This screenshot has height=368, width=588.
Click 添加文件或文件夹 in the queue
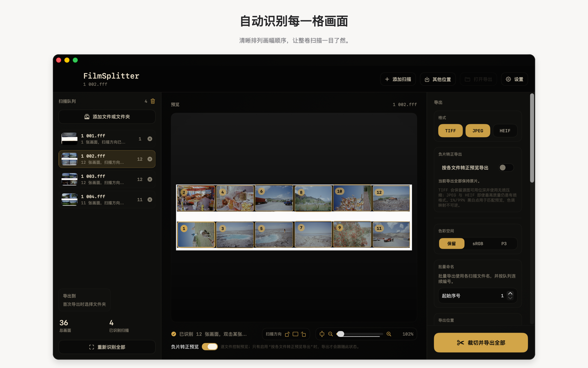(107, 117)
